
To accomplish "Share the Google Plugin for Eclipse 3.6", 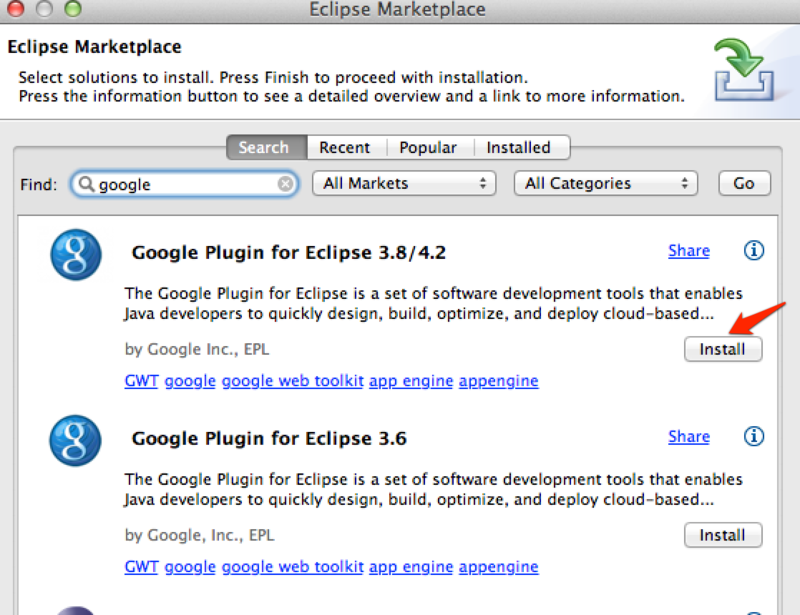I will pos(689,436).
